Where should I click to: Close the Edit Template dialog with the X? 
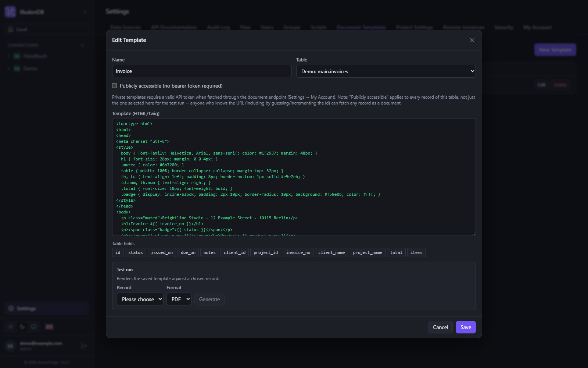pos(472,40)
